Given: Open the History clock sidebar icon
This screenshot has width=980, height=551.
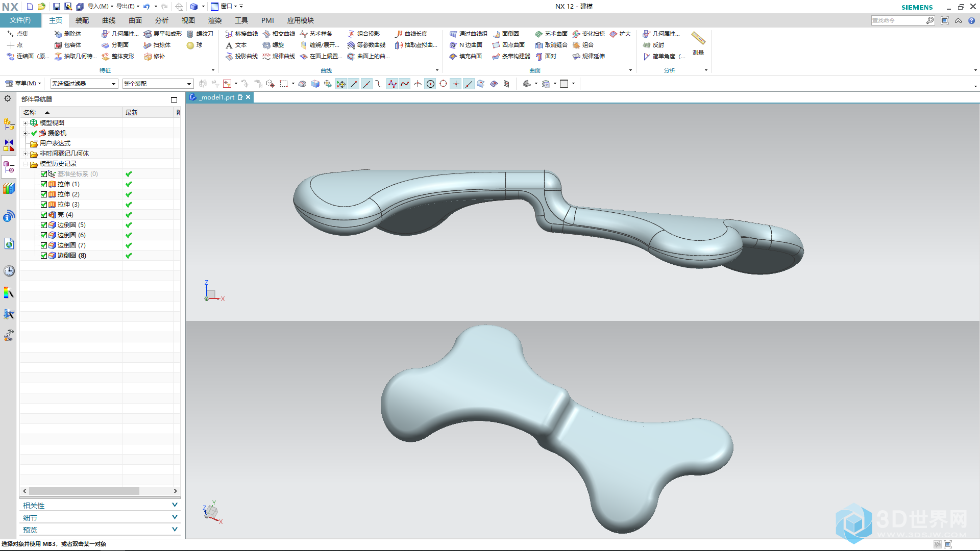Looking at the screenshot, I should 9,270.
